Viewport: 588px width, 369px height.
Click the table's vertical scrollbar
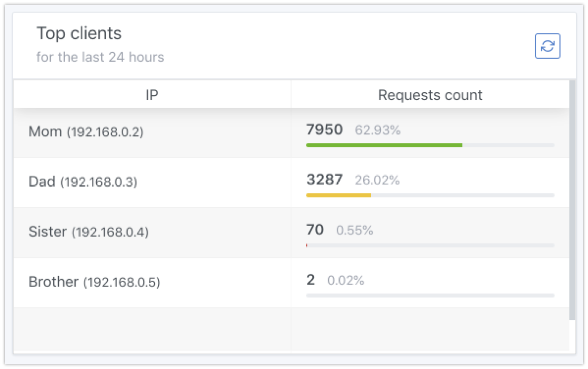click(572, 200)
